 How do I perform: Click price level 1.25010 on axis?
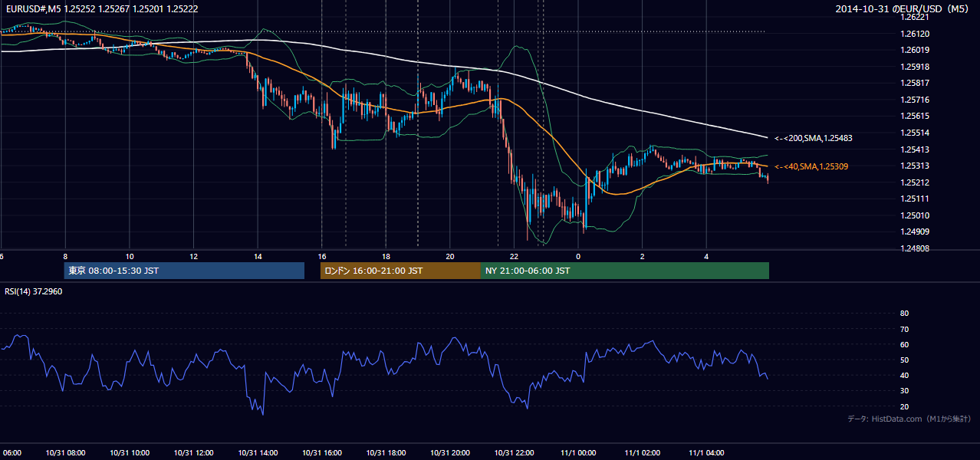(915, 215)
